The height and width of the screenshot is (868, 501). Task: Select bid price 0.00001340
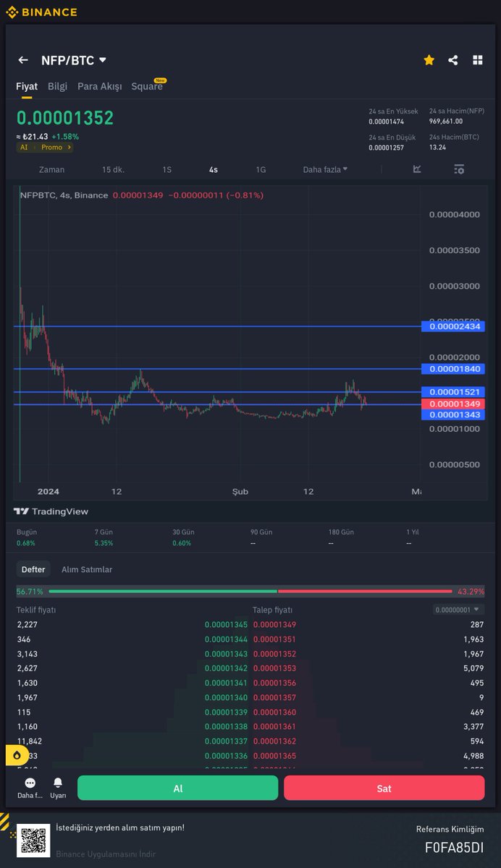pyautogui.click(x=226, y=697)
